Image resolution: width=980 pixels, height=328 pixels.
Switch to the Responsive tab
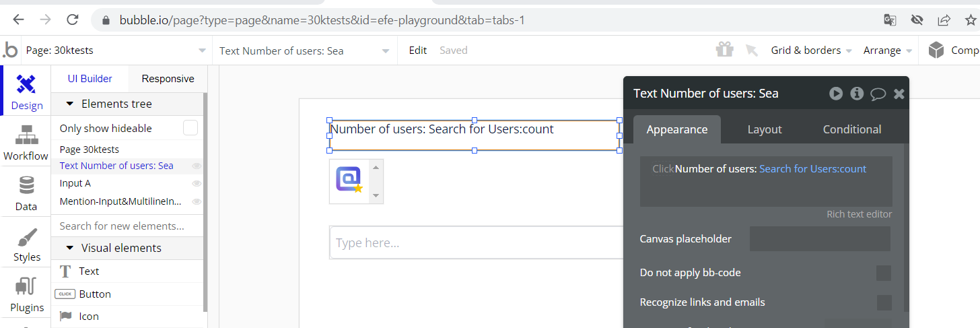tap(168, 79)
